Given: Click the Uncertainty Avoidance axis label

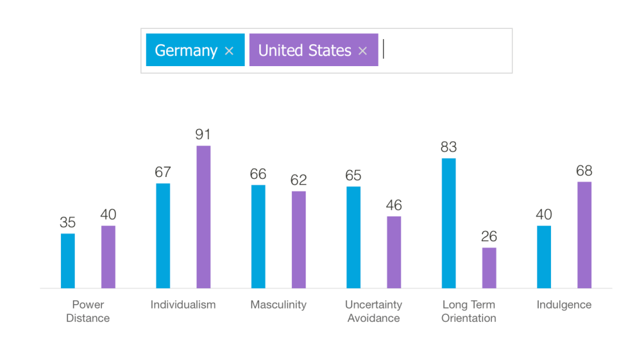Looking at the screenshot, I should pyautogui.click(x=374, y=311).
